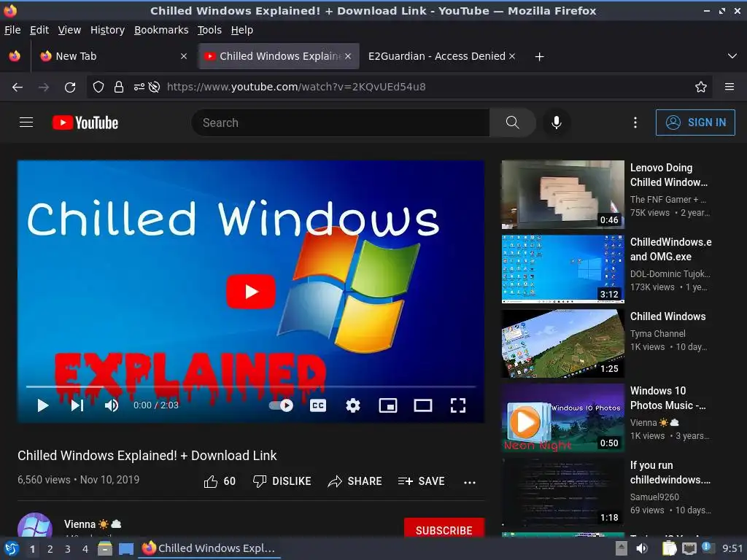Open the site permissions icon
Viewport: 747px width, 560px height.
click(139, 87)
